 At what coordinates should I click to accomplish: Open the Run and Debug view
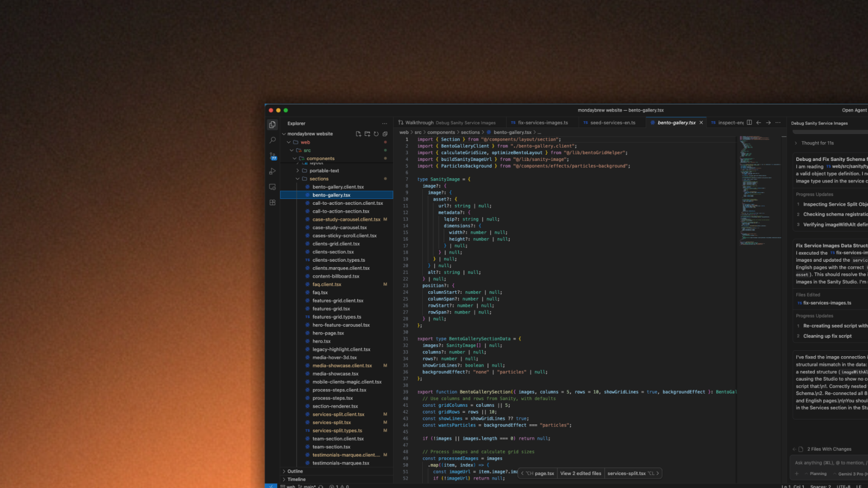(273, 171)
